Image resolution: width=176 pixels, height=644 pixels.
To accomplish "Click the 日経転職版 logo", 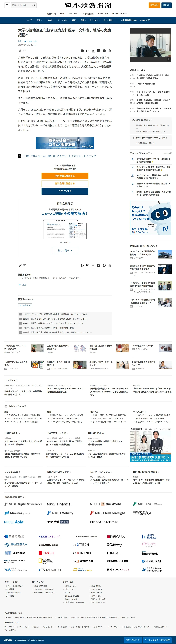I will 14,536.
